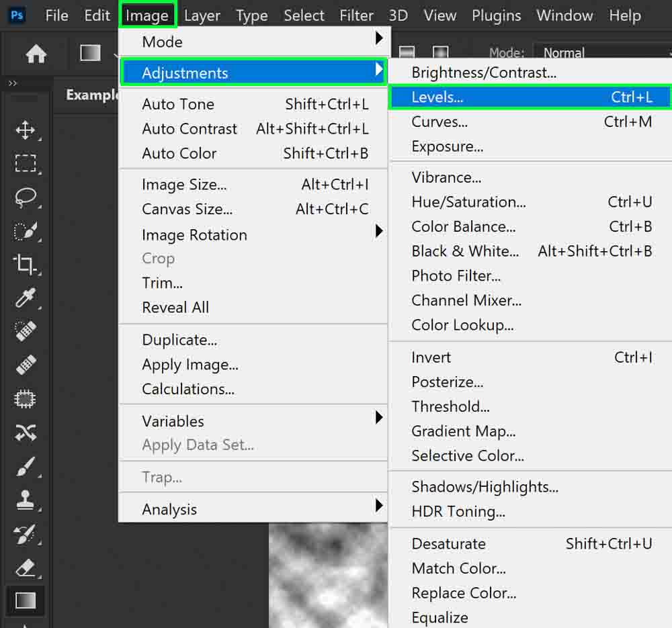Choose Auto Tone

(x=254, y=104)
